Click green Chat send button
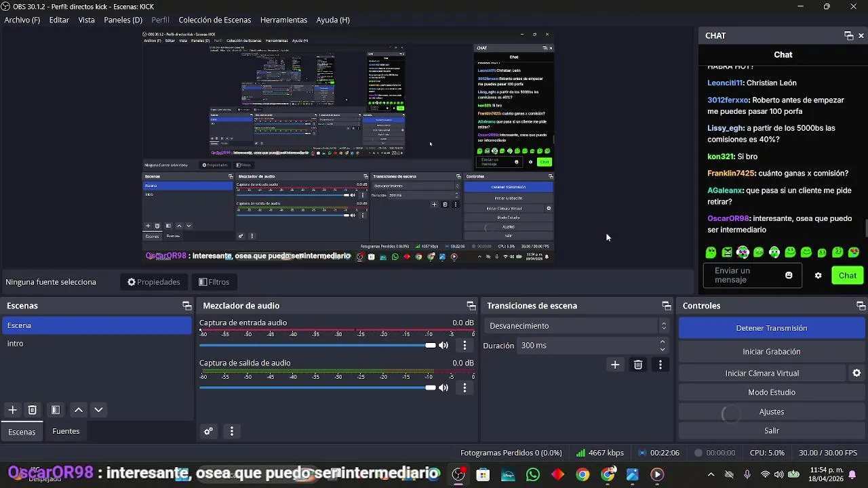The height and width of the screenshot is (488, 868). tap(847, 275)
